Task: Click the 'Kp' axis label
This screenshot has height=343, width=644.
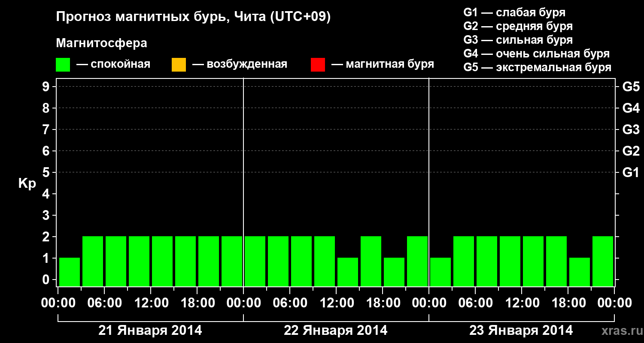Action: 27,184
